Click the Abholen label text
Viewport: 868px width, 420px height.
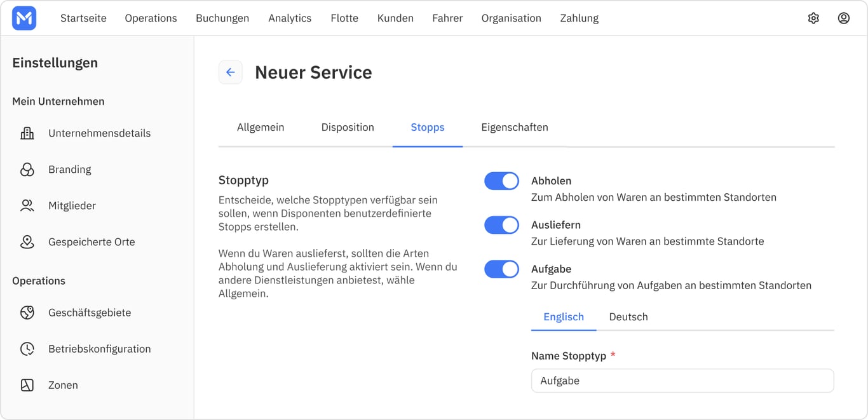(552, 181)
